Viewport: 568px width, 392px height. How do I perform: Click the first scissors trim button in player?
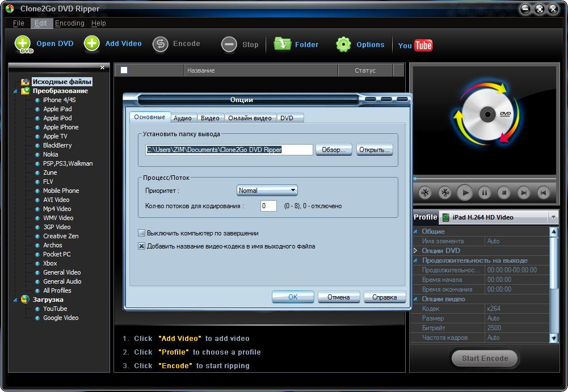425,193
